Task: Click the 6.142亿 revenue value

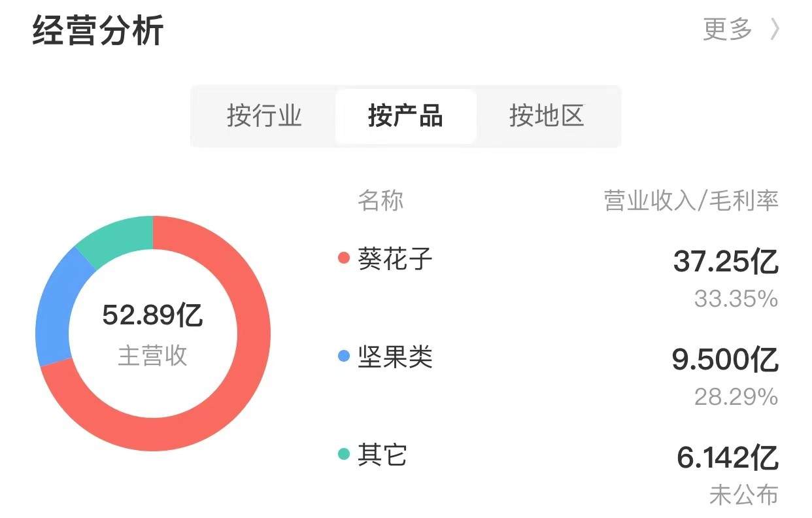Action: click(x=728, y=458)
